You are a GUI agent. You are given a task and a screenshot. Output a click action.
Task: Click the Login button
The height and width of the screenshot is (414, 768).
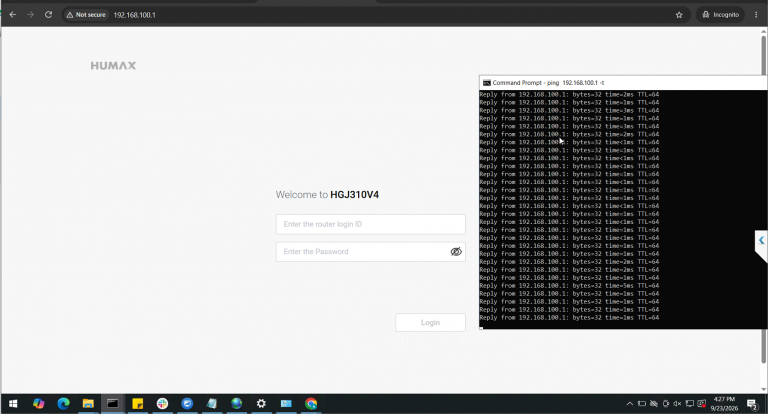pyautogui.click(x=430, y=322)
